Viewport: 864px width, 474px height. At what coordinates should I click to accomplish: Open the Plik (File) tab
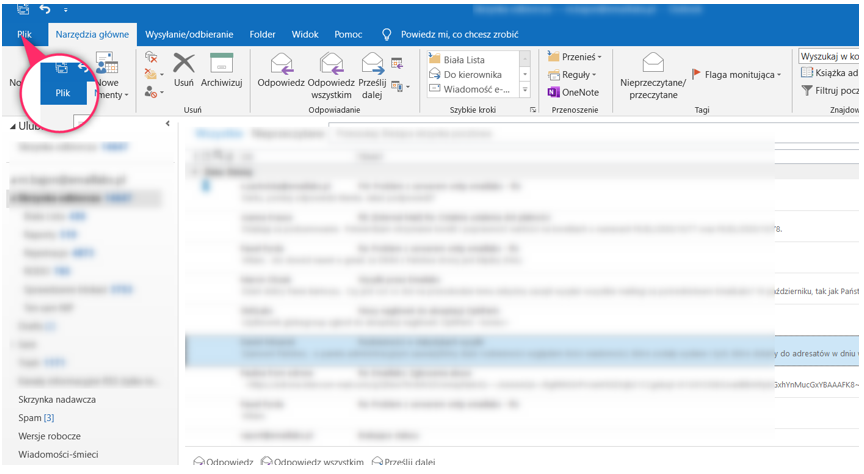pyautogui.click(x=24, y=34)
